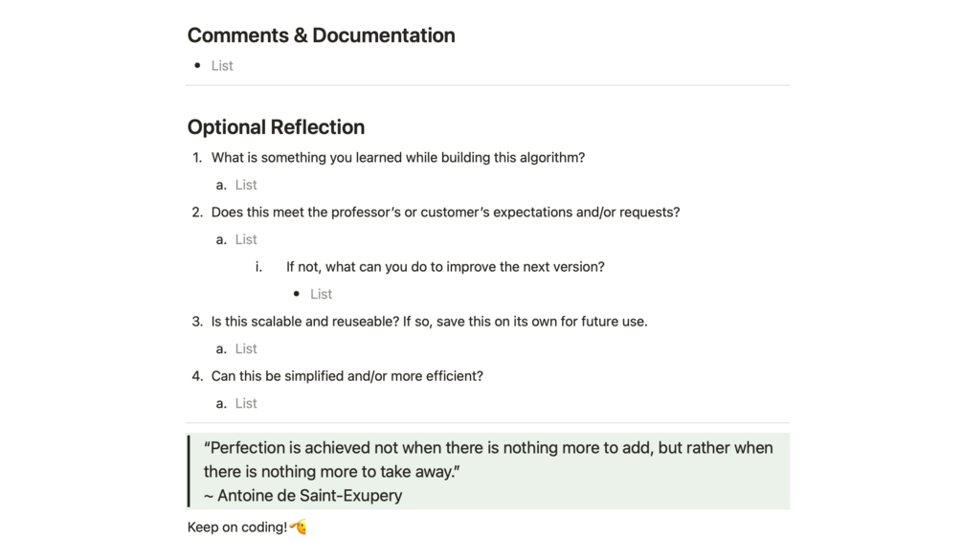Viewport: 962px width, 560px height.
Task: Click the divider line above the quote block
Action: 488,422
